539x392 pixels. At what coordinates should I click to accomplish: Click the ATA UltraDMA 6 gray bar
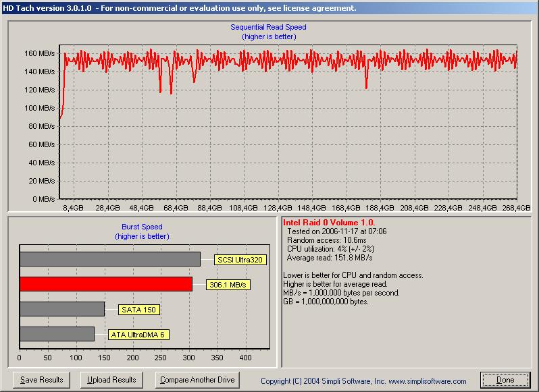point(57,334)
